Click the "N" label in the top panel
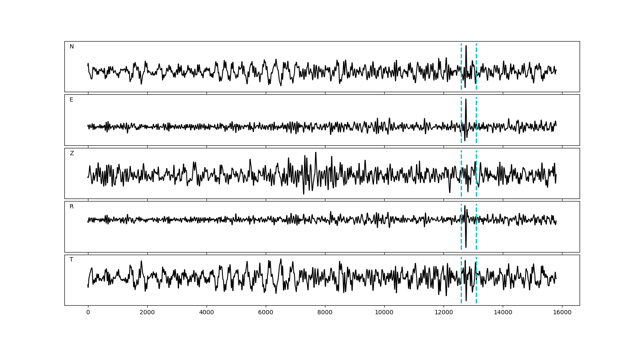This screenshot has height=343, width=644. point(72,47)
